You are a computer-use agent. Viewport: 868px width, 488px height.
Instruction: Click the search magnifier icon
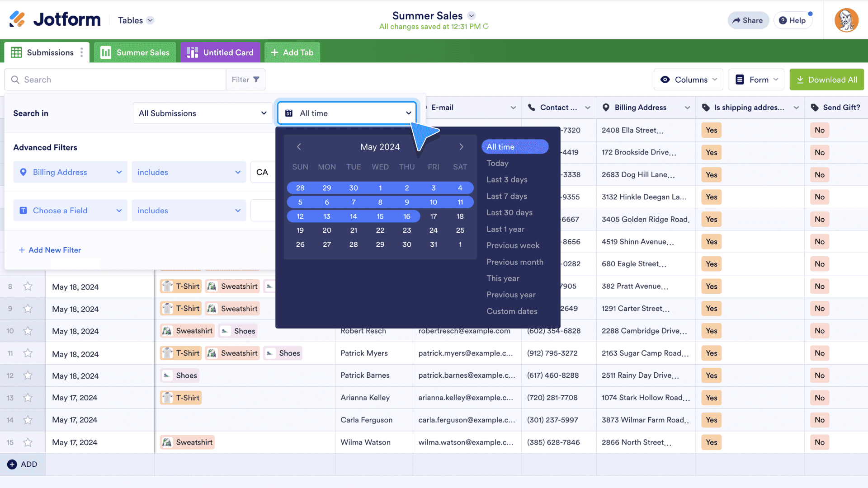pos(15,80)
